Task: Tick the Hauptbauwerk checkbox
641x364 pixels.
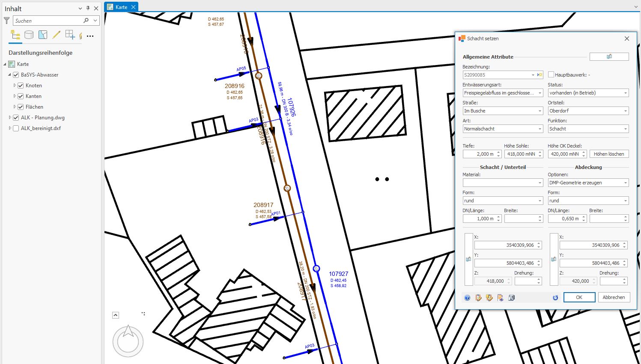Action: [551, 75]
